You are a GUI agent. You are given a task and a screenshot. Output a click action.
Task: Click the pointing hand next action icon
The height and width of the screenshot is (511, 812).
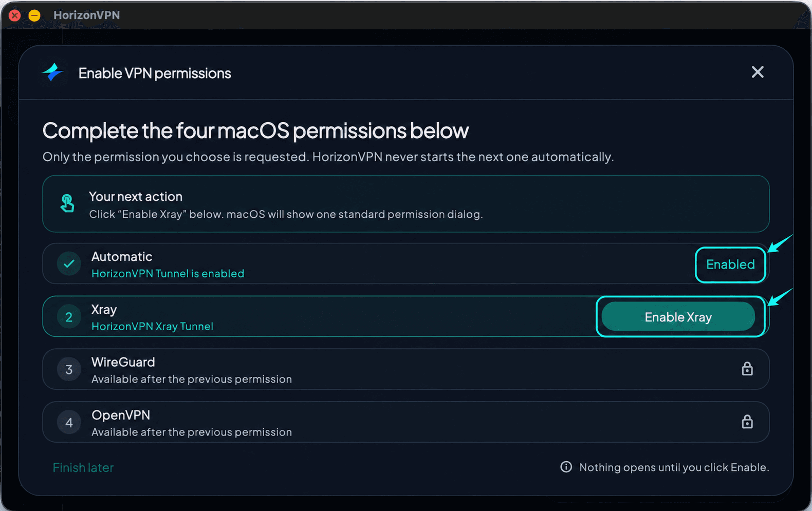pos(67,203)
